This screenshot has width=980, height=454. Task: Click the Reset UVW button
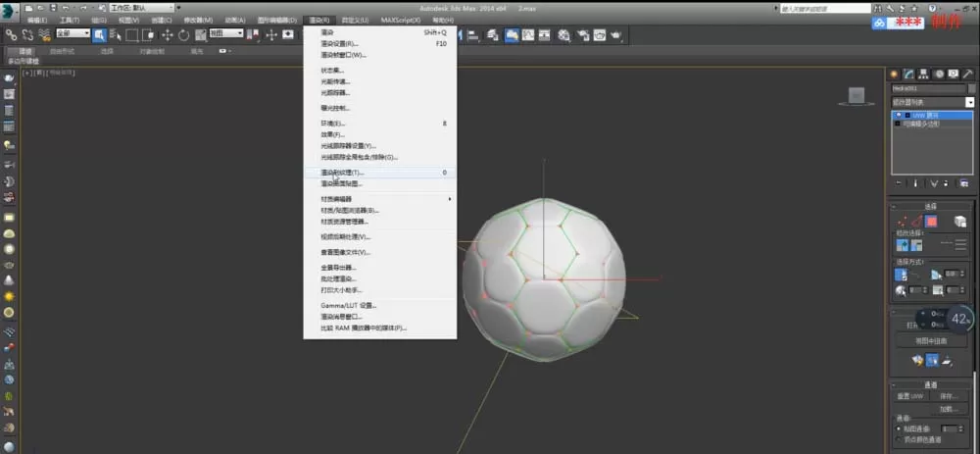point(910,396)
